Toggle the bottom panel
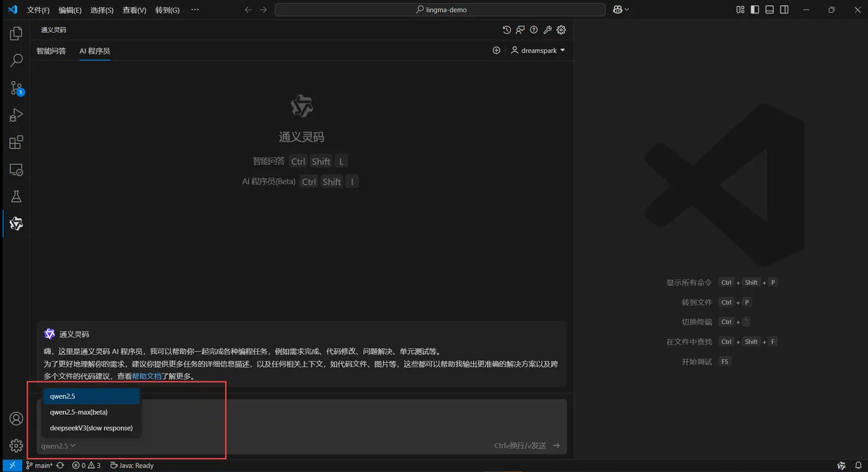Viewport: 868px width, 472px height. (x=769, y=9)
